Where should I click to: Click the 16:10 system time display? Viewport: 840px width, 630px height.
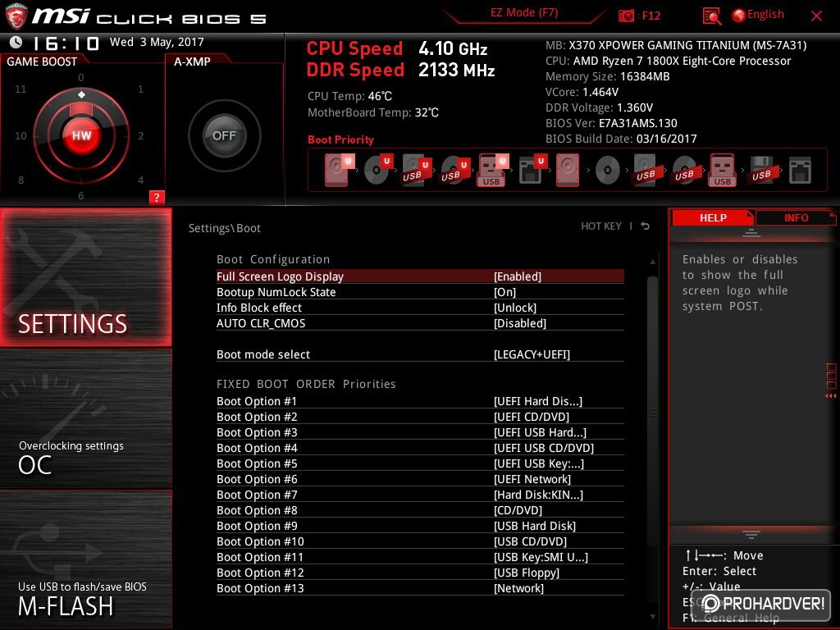(66, 43)
